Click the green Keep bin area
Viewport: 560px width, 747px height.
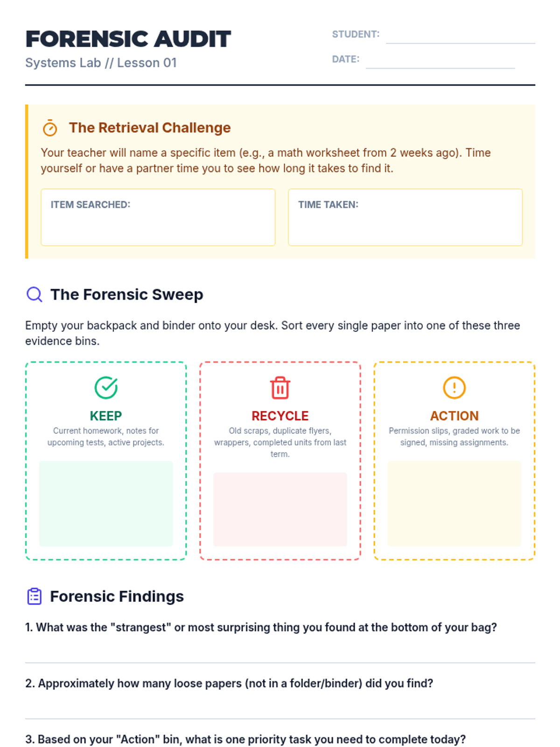(106, 503)
